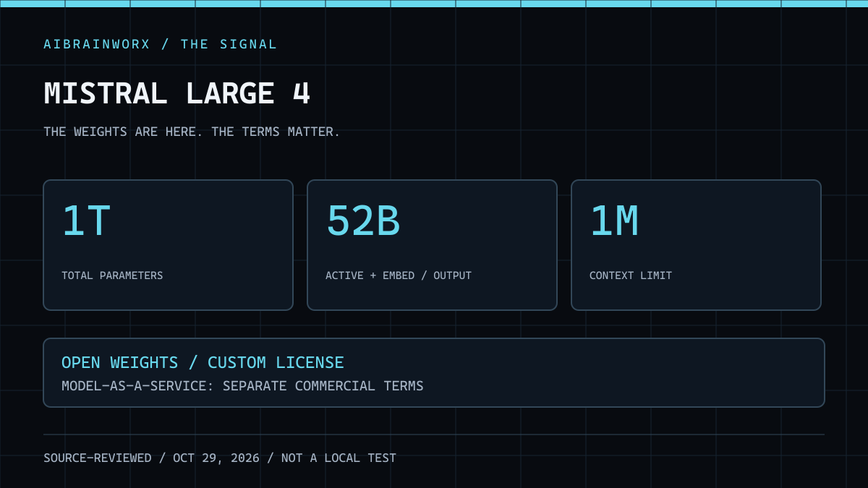
Task: Click the SOURCE-REVIEWED / OCT 29, 2026 footer text
Action: [x=220, y=458]
